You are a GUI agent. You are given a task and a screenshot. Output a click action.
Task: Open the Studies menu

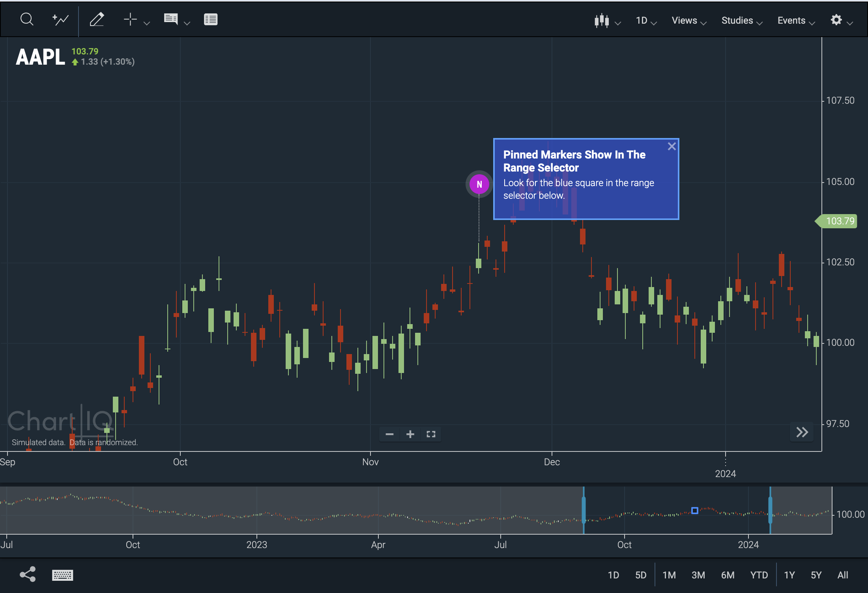pyautogui.click(x=742, y=21)
